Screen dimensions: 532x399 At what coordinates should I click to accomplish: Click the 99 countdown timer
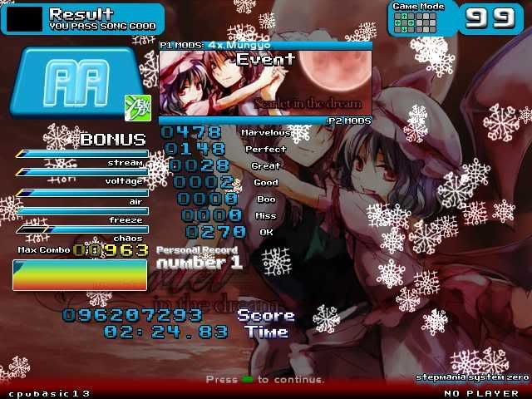pyautogui.click(x=490, y=18)
